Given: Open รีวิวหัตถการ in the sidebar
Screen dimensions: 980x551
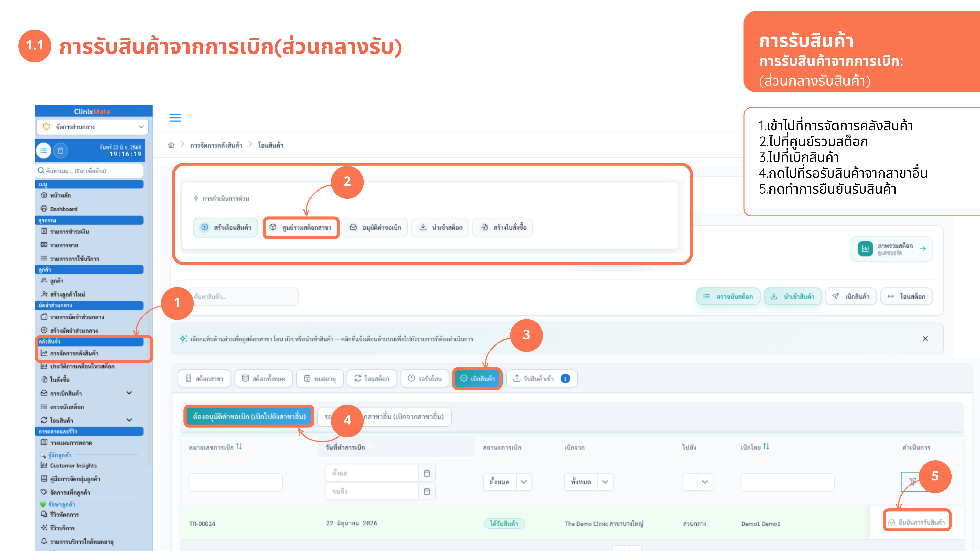Looking at the screenshot, I should 60,514.
